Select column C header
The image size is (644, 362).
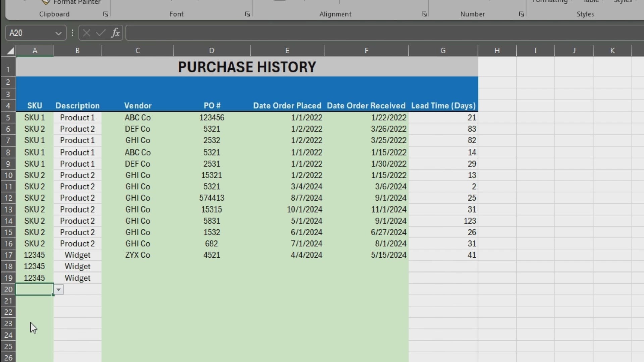(x=138, y=51)
